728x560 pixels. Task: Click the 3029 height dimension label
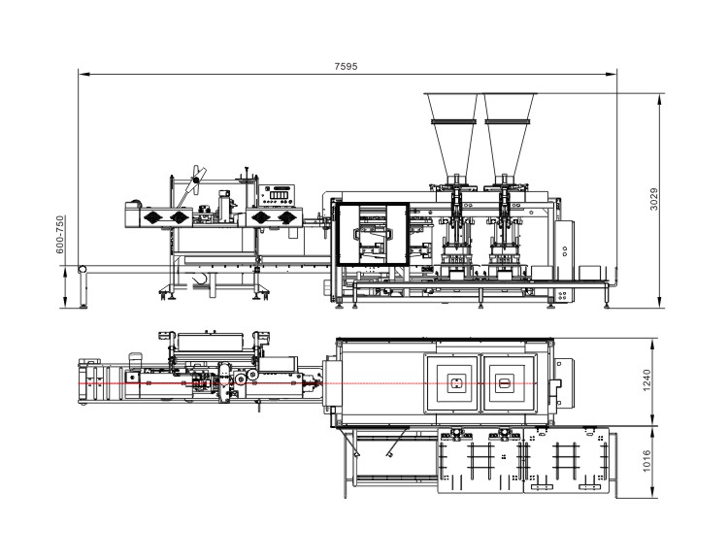pos(654,200)
